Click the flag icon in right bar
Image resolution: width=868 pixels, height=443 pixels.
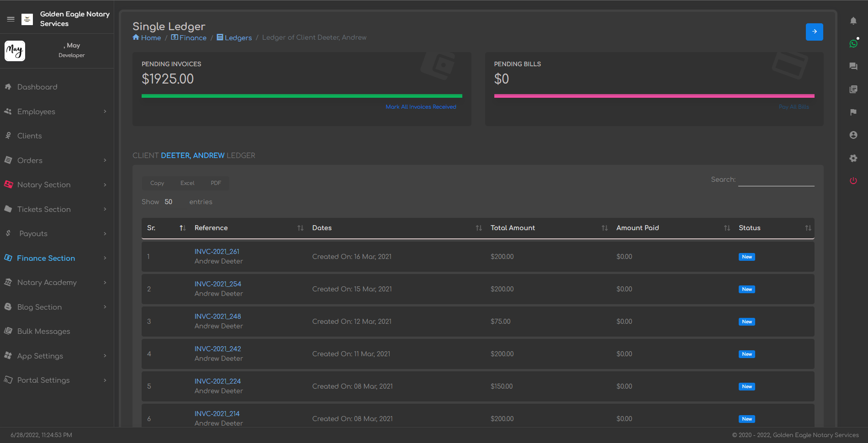pos(853,112)
